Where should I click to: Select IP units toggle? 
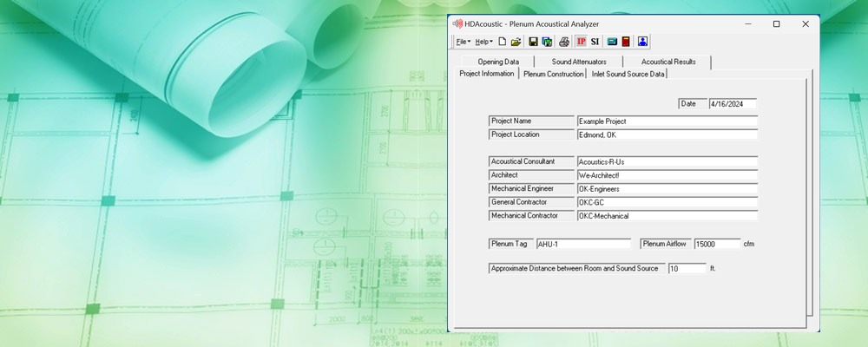[x=582, y=42]
